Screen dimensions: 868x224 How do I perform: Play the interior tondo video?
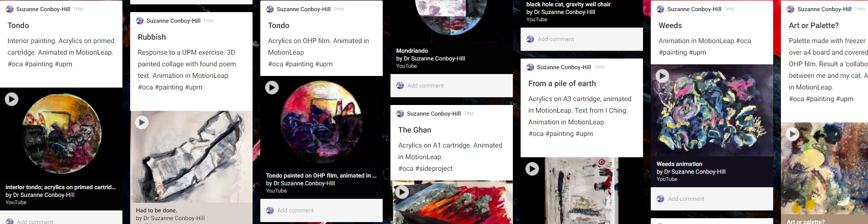coord(12,99)
